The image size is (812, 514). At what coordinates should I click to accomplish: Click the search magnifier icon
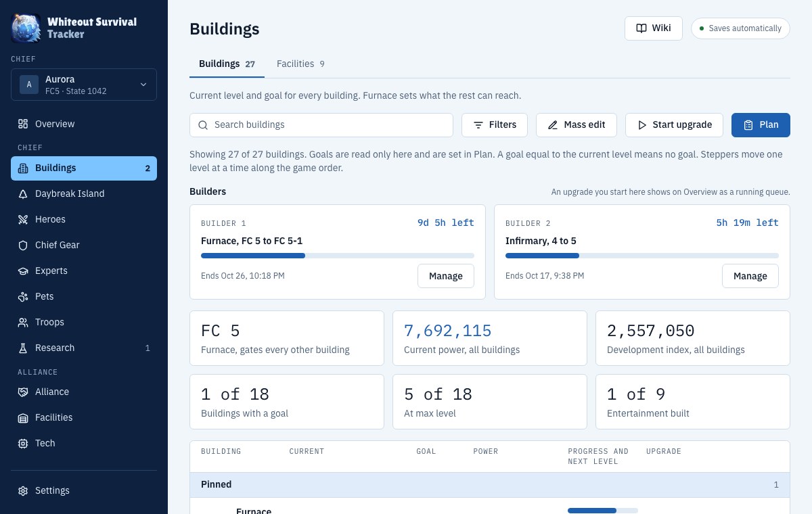tap(203, 125)
